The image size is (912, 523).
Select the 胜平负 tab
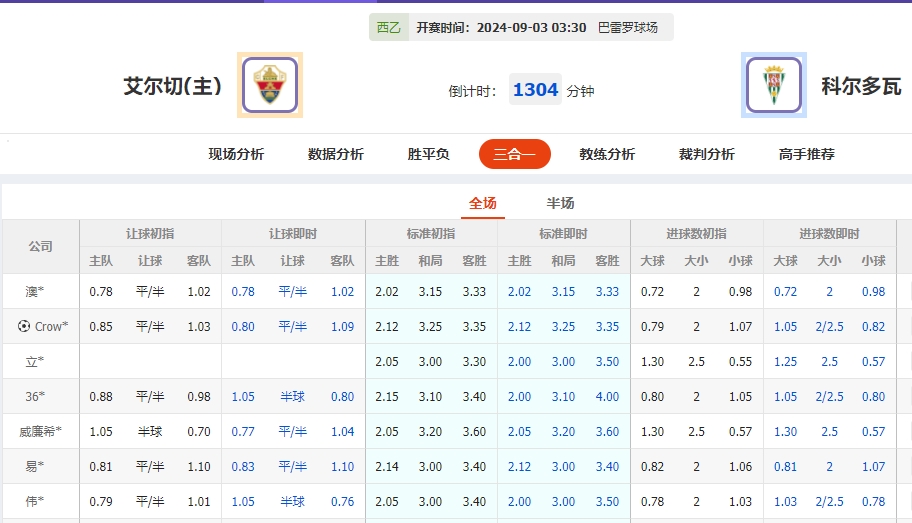pos(428,154)
